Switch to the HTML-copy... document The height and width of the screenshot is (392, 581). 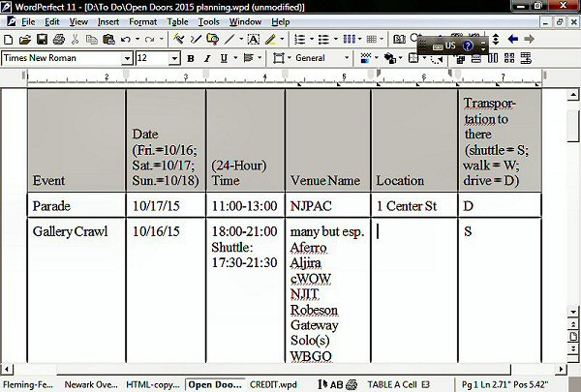(x=153, y=384)
